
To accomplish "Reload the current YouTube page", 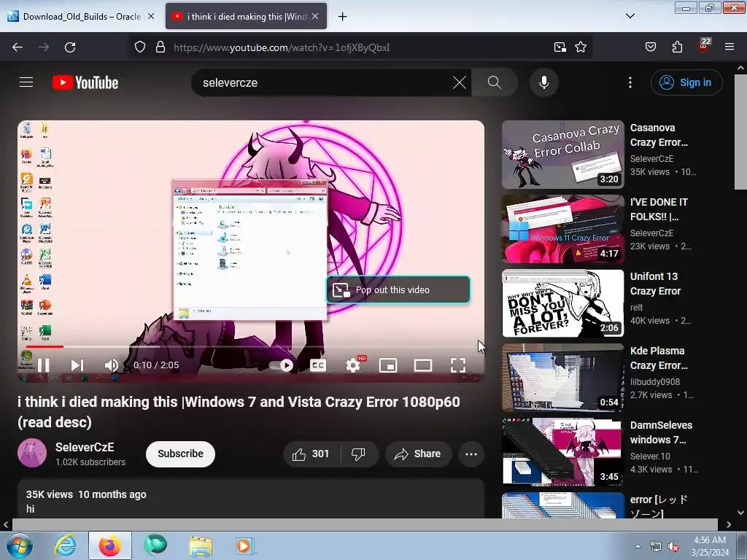I will click(70, 47).
